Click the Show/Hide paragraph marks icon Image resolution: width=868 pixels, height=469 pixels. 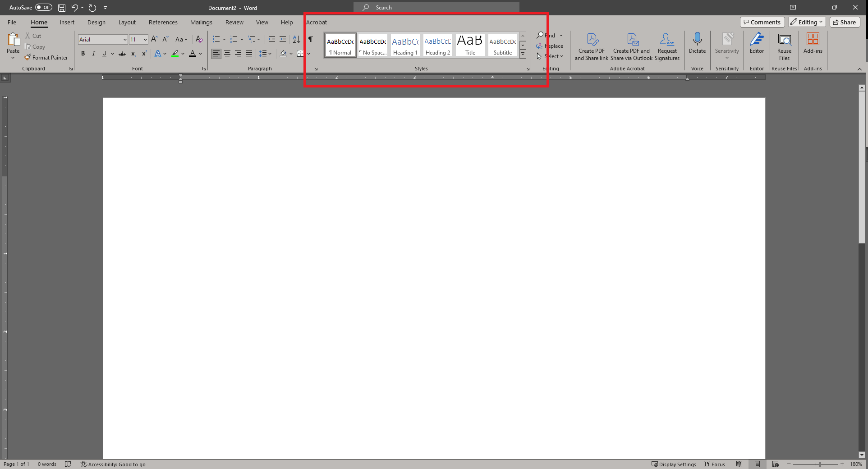click(311, 39)
